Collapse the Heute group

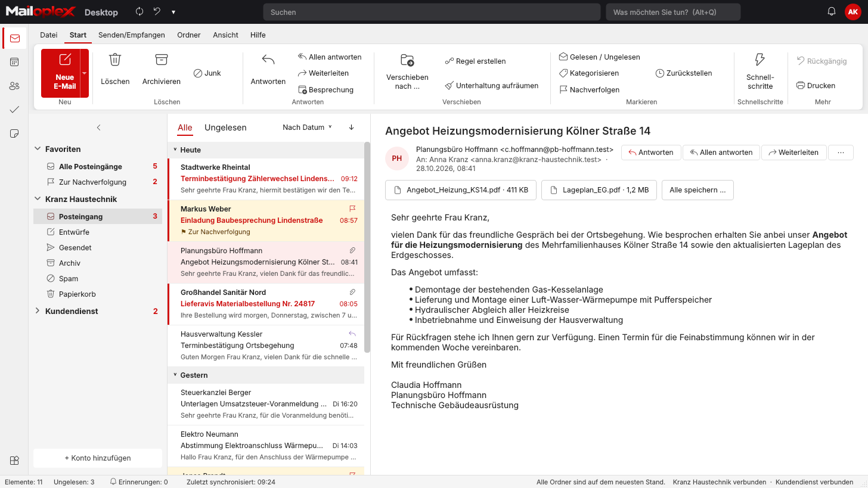(x=175, y=150)
